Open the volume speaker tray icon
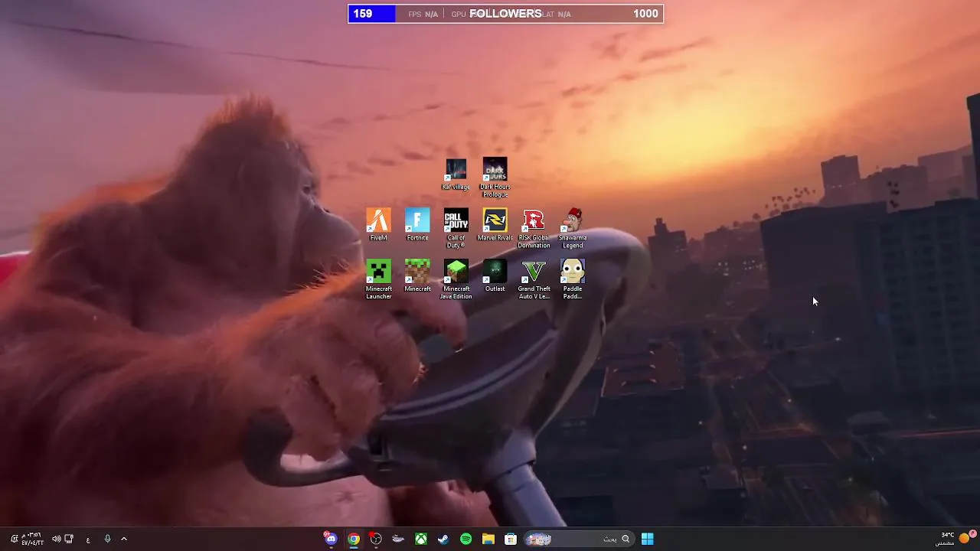Screen dimensions: 980x551 pyautogui.click(x=56, y=539)
